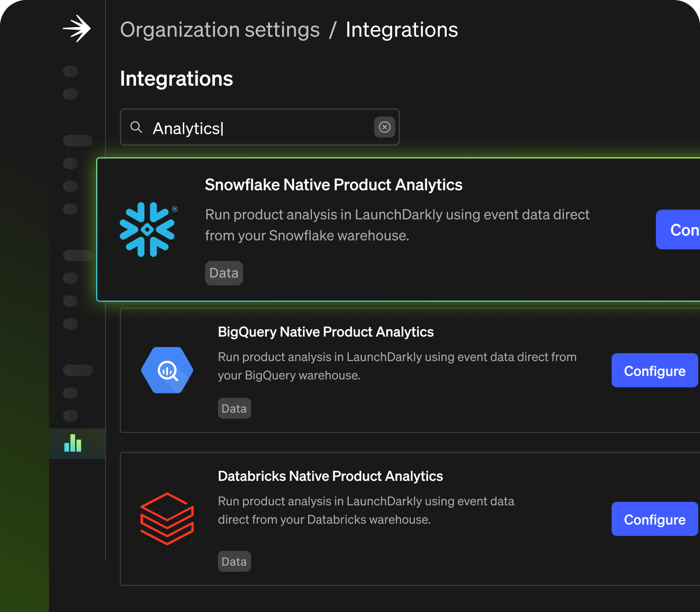Viewport: 700px width, 612px height.
Task: Click the Databricks stacked-layers logo
Action: point(167,519)
